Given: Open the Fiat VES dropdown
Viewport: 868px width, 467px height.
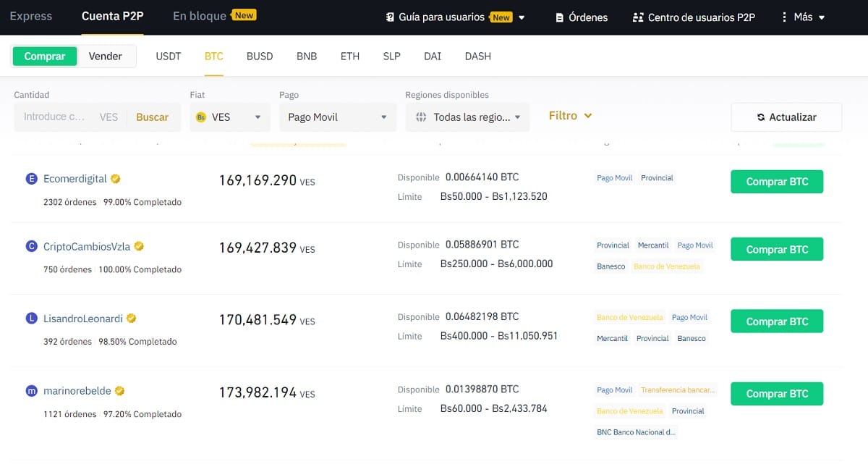Looking at the screenshot, I should pos(230,117).
